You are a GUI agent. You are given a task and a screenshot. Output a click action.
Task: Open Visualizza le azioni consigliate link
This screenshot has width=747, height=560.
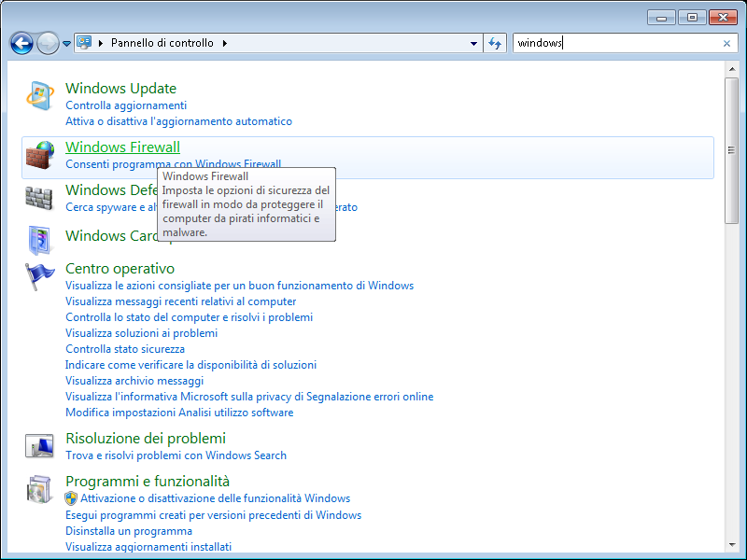coord(240,286)
